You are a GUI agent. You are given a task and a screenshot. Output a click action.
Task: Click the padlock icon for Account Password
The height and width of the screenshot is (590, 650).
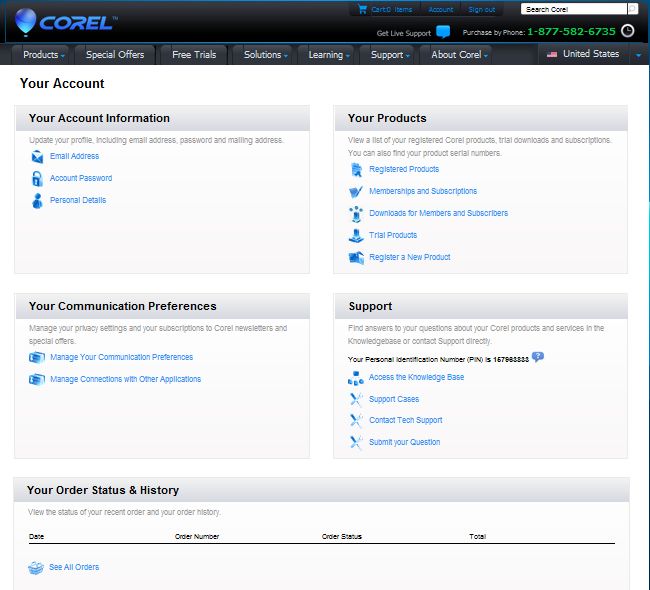point(37,179)
